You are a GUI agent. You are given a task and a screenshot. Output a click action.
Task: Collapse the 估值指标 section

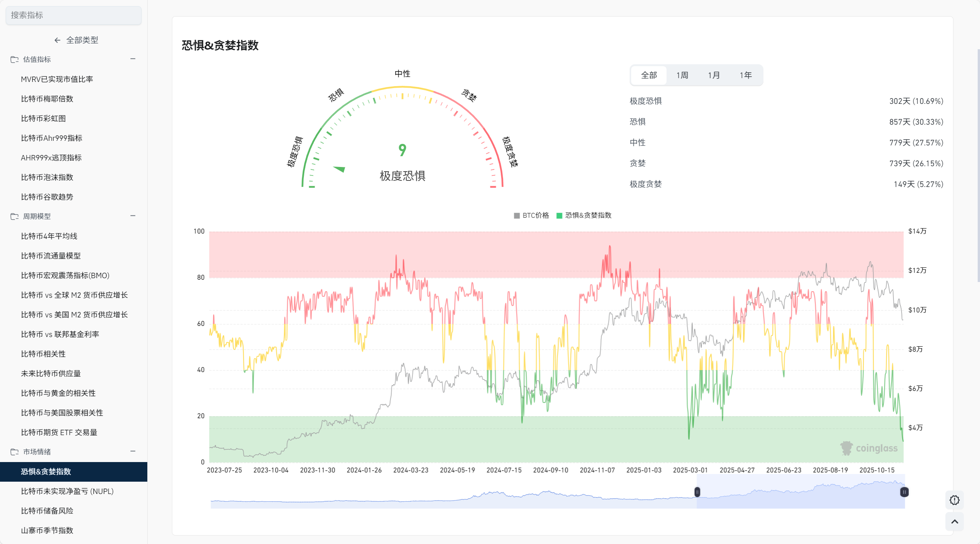pos(133,59)
